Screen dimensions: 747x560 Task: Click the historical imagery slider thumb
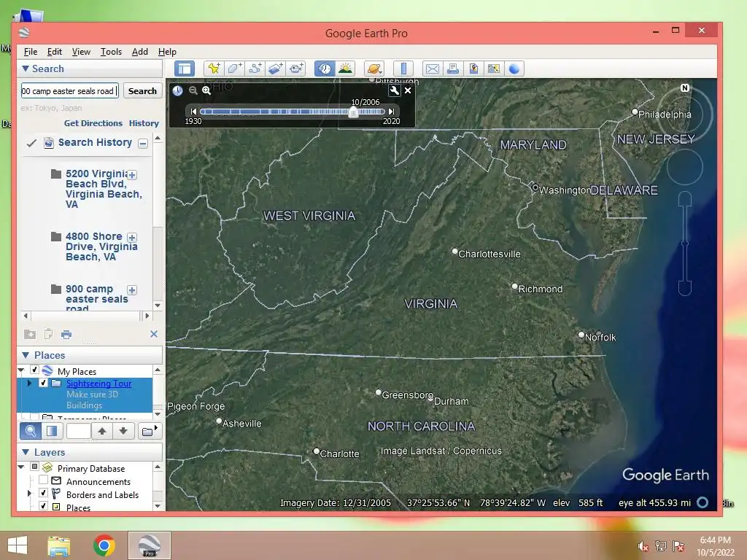point(353,112)
